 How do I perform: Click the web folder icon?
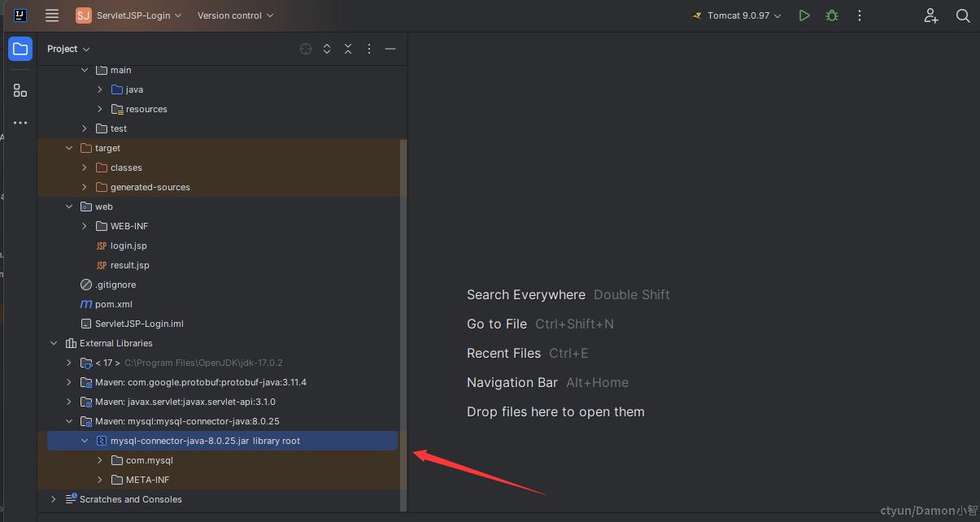tap(86, 207)
